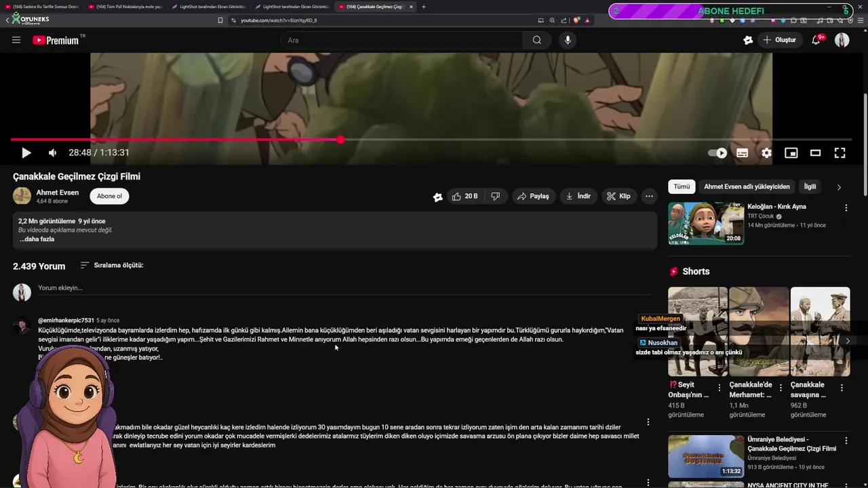Switch to the Tüm Püf Noktalarıyla browser tab
This screenshot has height=488, width=868.
click(126, 7)
